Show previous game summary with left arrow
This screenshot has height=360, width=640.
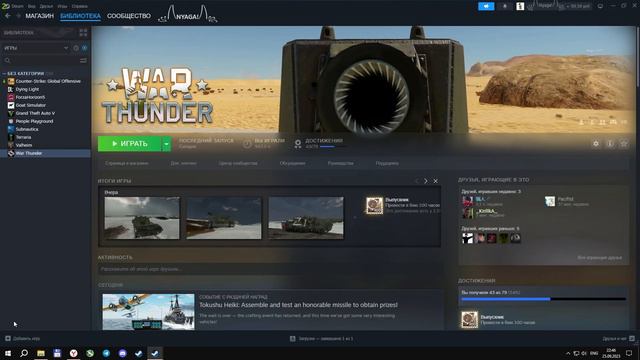(x=417, y=181)
